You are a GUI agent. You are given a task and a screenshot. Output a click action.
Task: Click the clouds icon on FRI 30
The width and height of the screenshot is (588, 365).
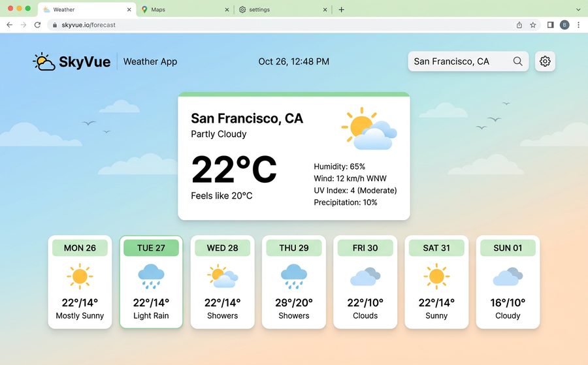[365, 277]
